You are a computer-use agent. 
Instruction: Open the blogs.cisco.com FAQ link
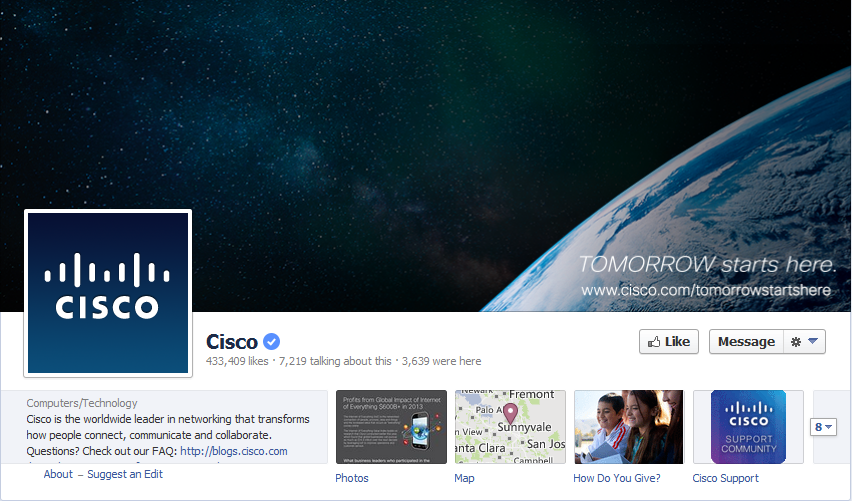234,451
